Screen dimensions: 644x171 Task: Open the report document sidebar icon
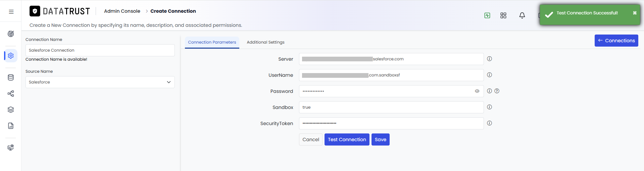pos(11,126)
